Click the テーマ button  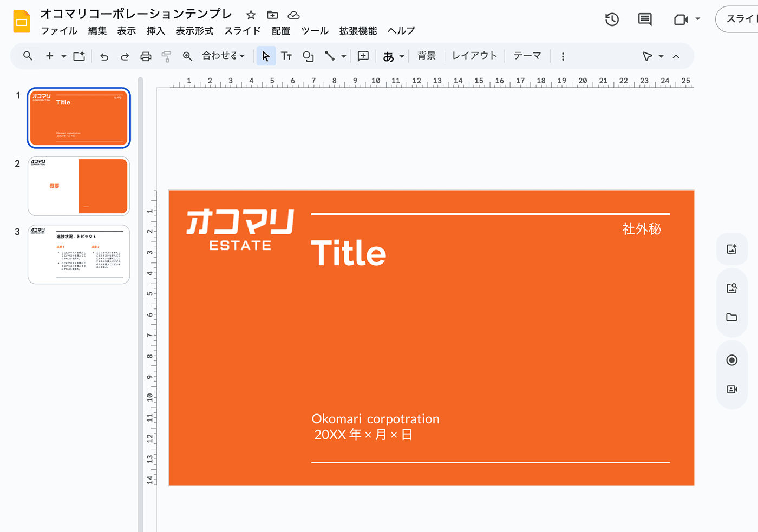point(527,56)
